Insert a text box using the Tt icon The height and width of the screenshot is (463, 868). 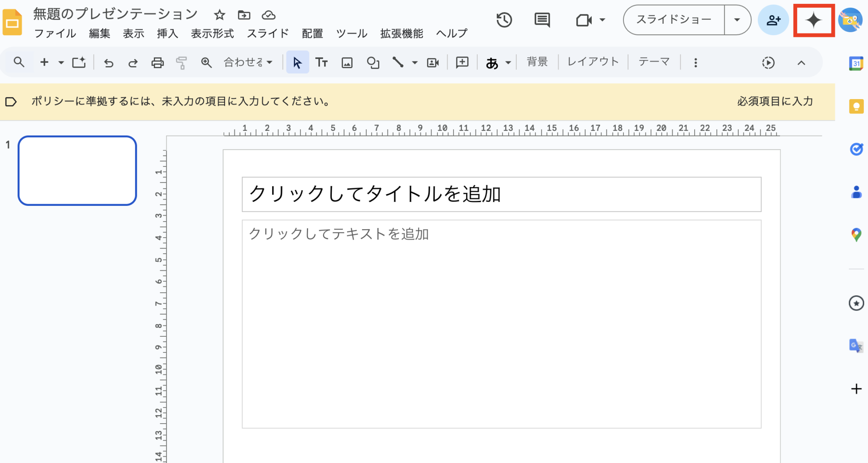(x=322, y=62)
